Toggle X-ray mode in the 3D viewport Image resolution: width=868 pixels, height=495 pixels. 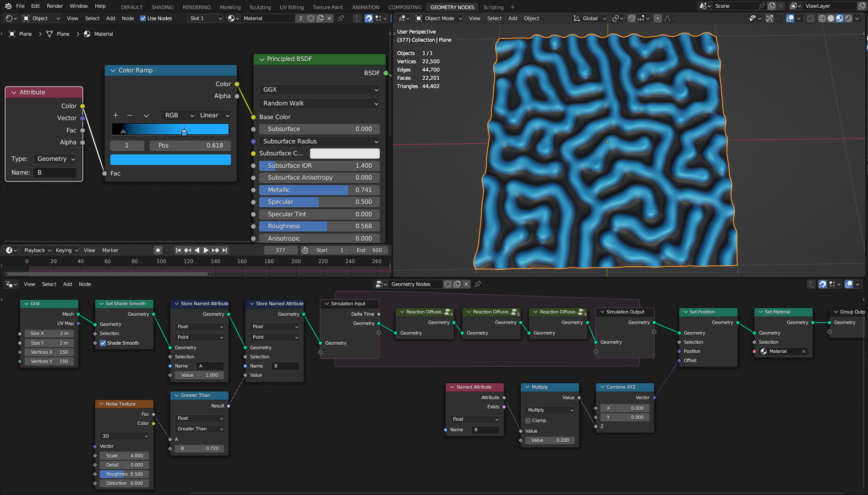tap(811, 18)
